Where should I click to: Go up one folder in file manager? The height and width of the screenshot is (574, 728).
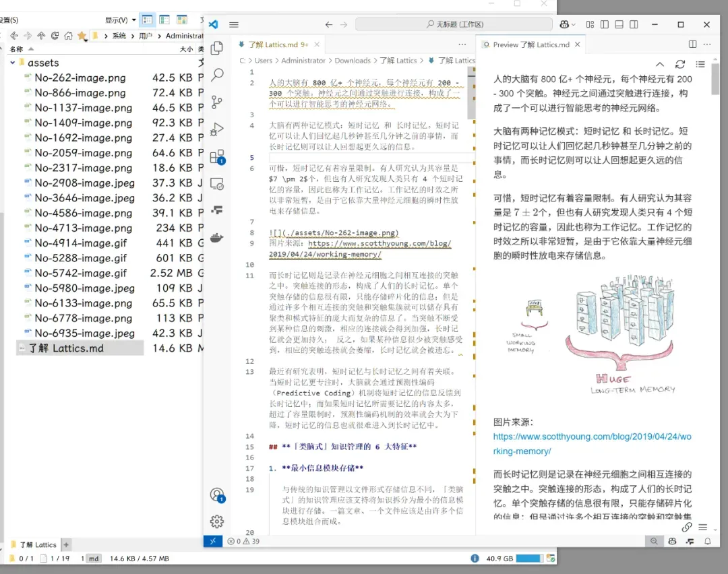pyautogui.click(x=41, y=36)
